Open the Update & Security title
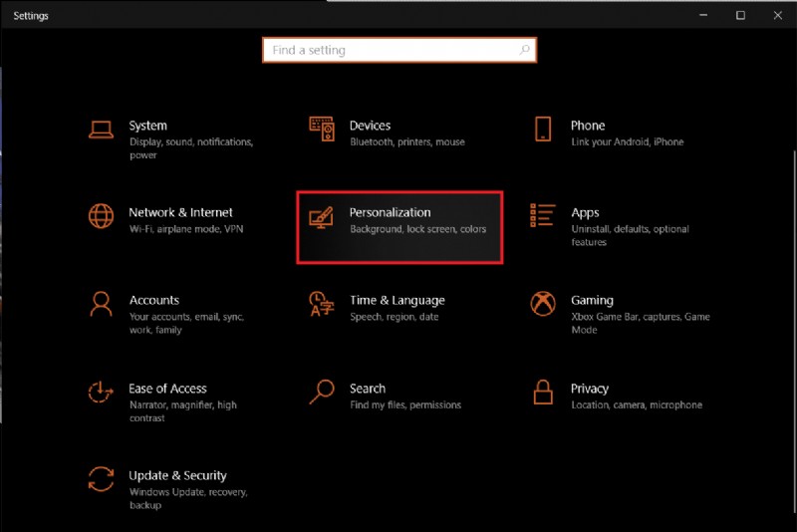Viewport: 797px width, 532px height. (x=177, y=475)
